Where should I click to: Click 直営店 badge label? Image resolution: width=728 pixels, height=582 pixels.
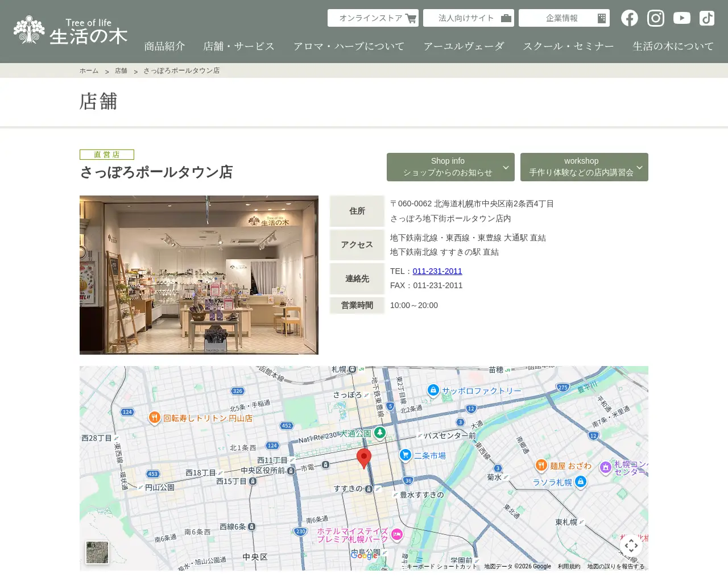(107, 155)
